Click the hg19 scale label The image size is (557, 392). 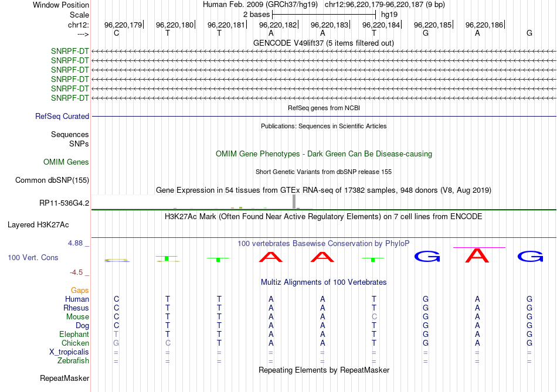point(389,15)
